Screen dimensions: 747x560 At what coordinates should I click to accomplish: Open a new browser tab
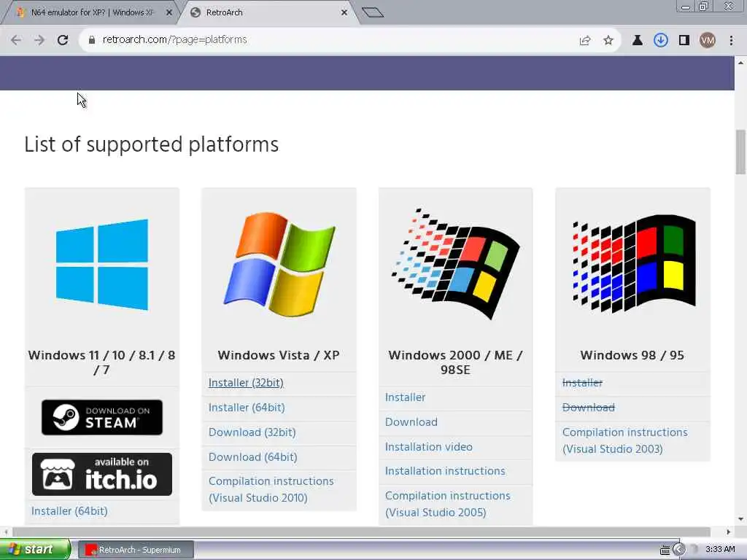373,12
